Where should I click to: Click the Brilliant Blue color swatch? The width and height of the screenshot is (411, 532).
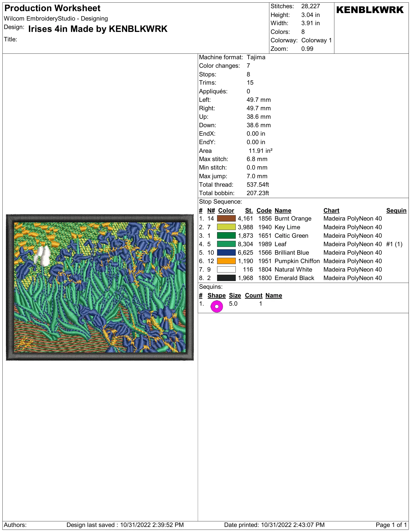pyautogui.click(x=226, y=253)
